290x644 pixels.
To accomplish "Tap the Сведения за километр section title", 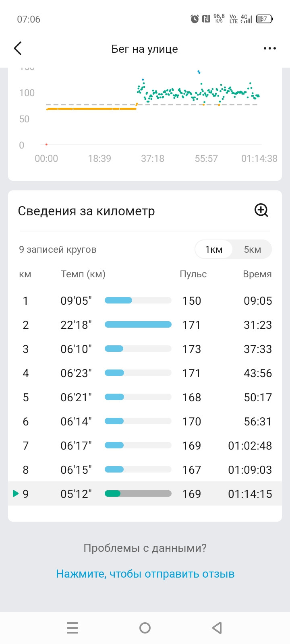I will 87,211.
